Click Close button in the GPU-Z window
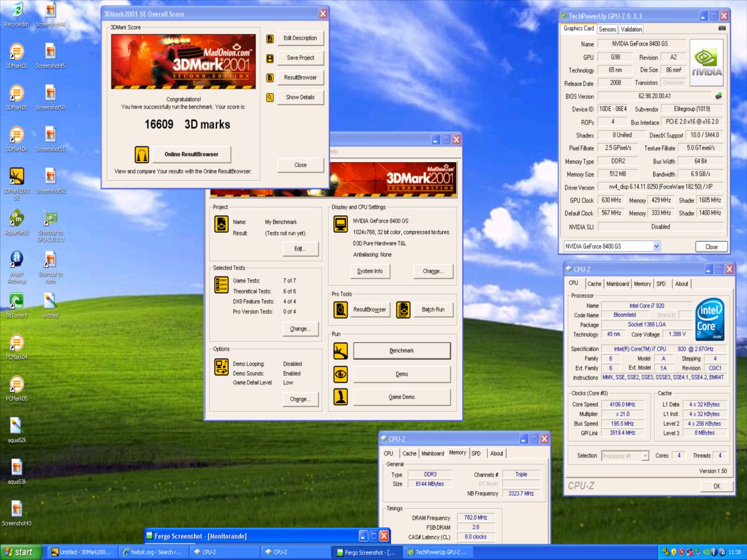This screenshot has height=560, width=747. (x=711, y=247)
